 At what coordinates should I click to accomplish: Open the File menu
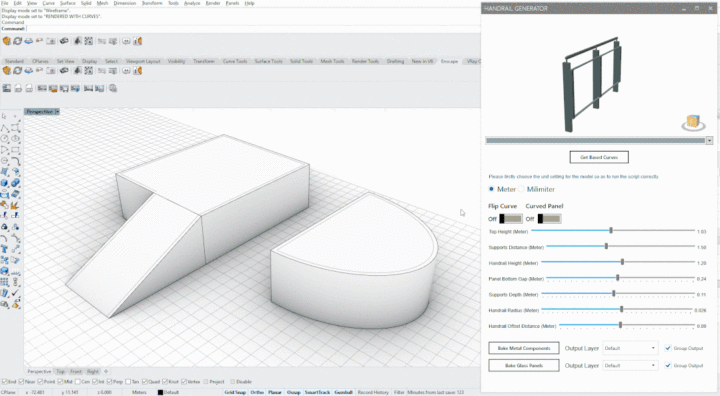(x=5, y=3)
